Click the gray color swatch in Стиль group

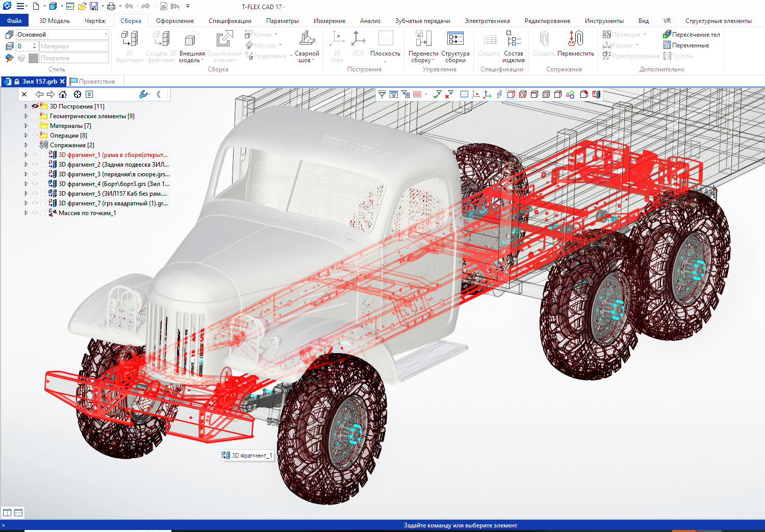pos(33,58)
